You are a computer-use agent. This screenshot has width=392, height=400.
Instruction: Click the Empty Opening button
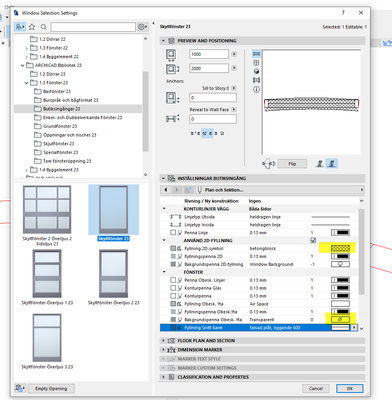[51, 389]
